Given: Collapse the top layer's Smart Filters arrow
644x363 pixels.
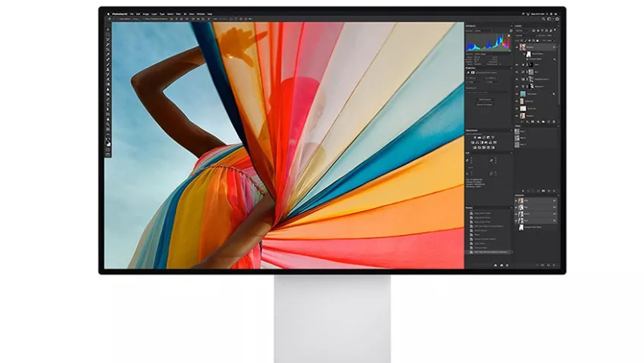Looking at the screenshot, I should point(557,47).
